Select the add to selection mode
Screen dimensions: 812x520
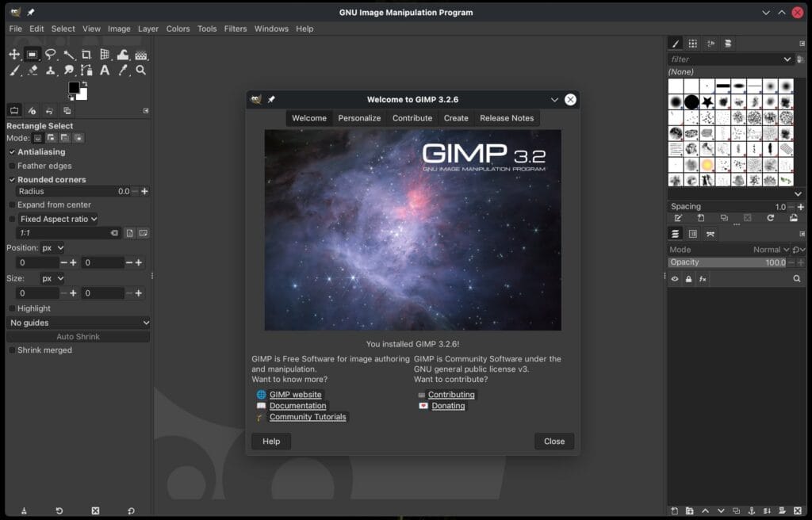click(x=51, y=138)
